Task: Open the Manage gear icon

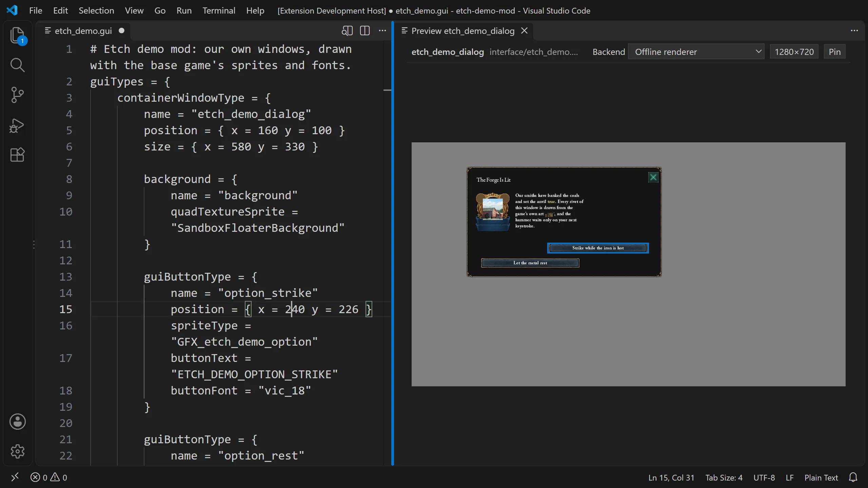Action: pos(17,451)
